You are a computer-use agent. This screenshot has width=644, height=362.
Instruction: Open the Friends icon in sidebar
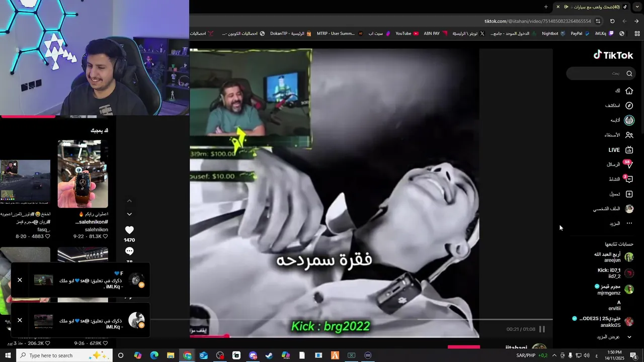click(629, 135)
